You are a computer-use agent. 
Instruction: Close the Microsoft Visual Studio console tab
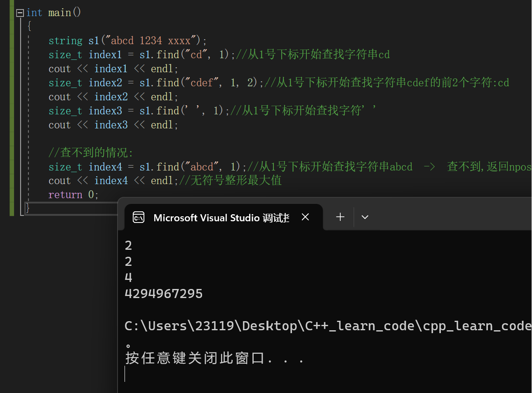point(305,217)
